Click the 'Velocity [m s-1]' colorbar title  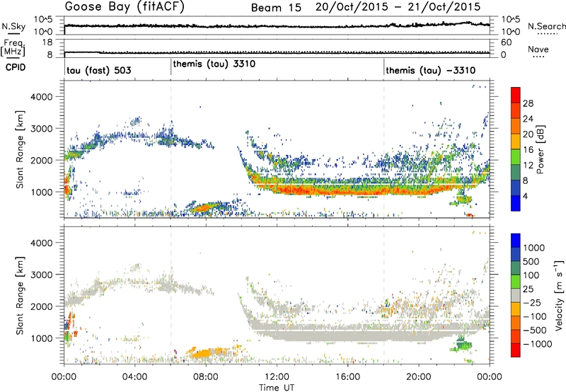click(559, 295)
